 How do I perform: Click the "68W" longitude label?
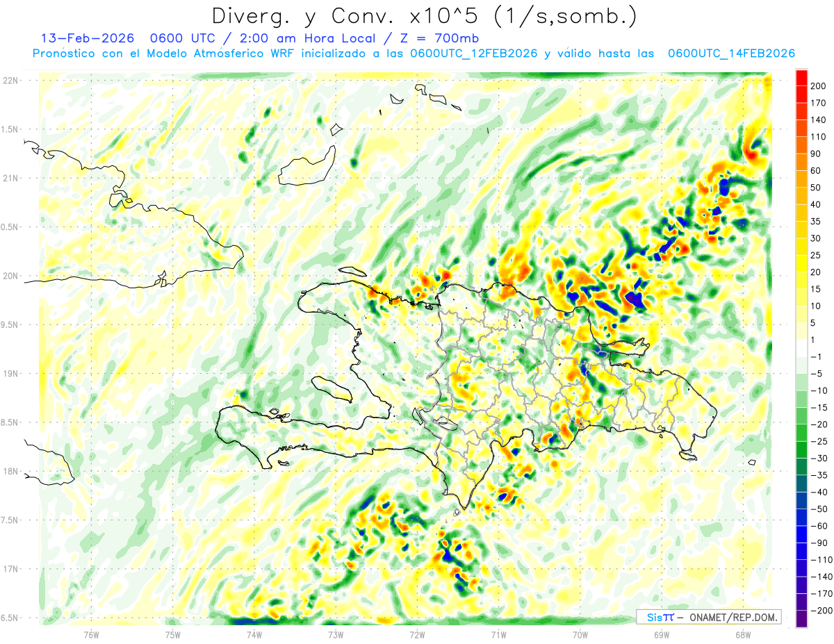tap(743, 634)
